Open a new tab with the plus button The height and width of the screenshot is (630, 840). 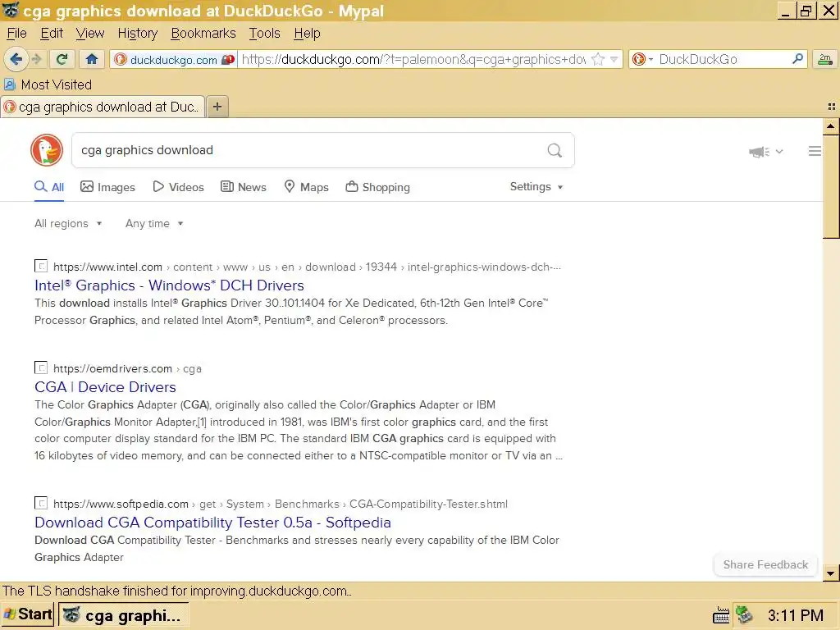(217, 107)
